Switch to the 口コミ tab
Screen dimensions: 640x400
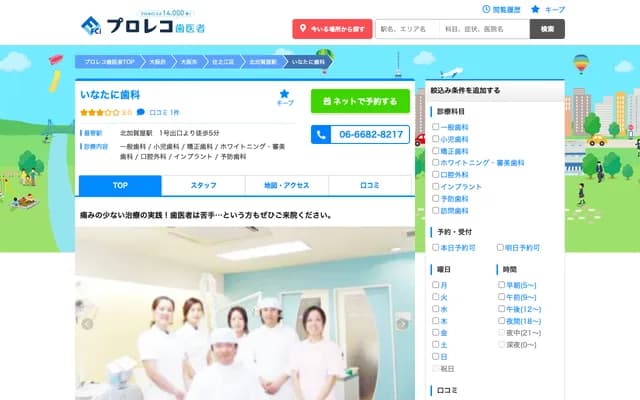point(370,186)
